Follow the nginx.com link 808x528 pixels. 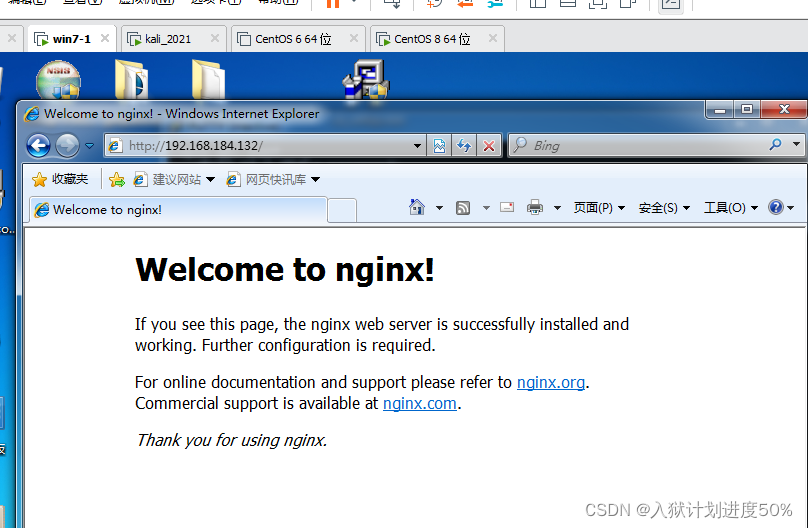[x=419, y=403]
